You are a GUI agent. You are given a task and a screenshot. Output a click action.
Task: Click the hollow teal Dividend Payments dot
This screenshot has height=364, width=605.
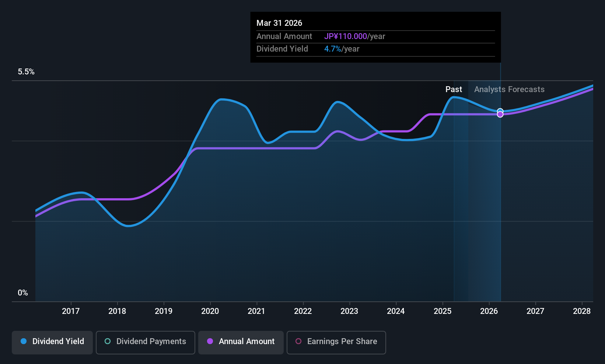108,341
